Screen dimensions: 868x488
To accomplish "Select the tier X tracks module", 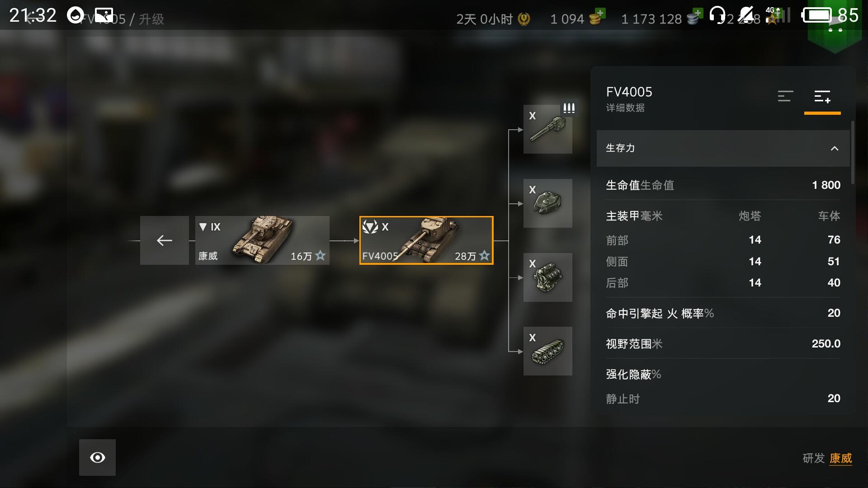I will click(x=547, y=351).
